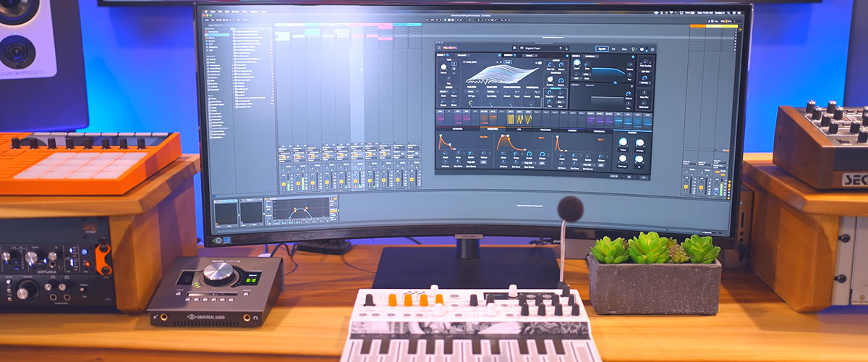
Task: Open the Engine 1 Wavetable type dropdown
Action: point(464,55)
